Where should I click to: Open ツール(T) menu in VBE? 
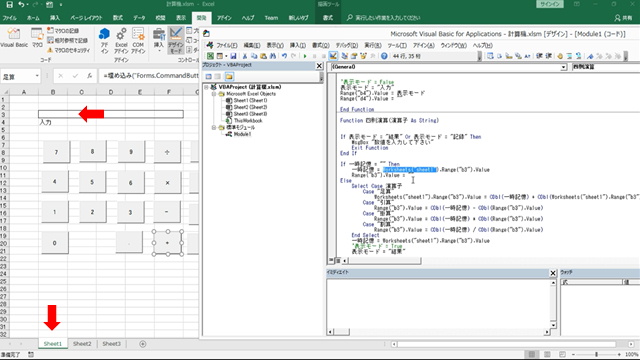click(x=397, y=45)
